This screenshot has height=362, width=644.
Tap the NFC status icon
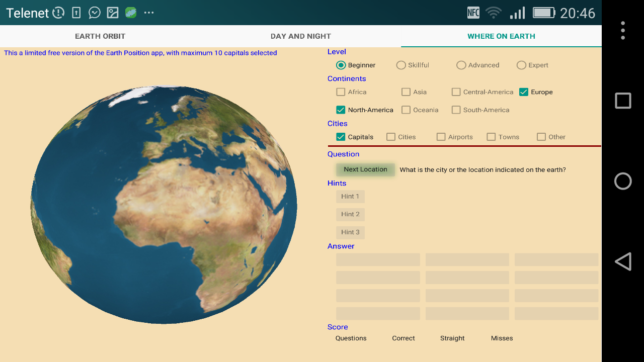point(473,13)
